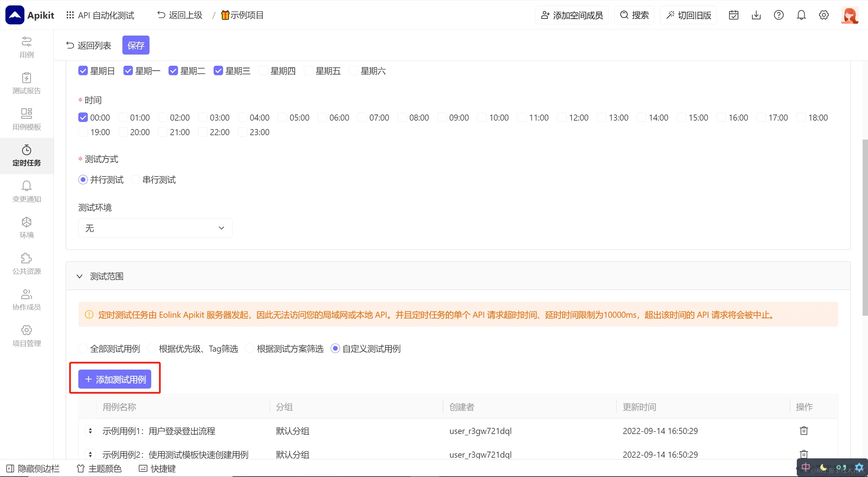This screenshot has width=868, height=477.
Task: Click the user avatar picture
Action: tap(849, 15)
